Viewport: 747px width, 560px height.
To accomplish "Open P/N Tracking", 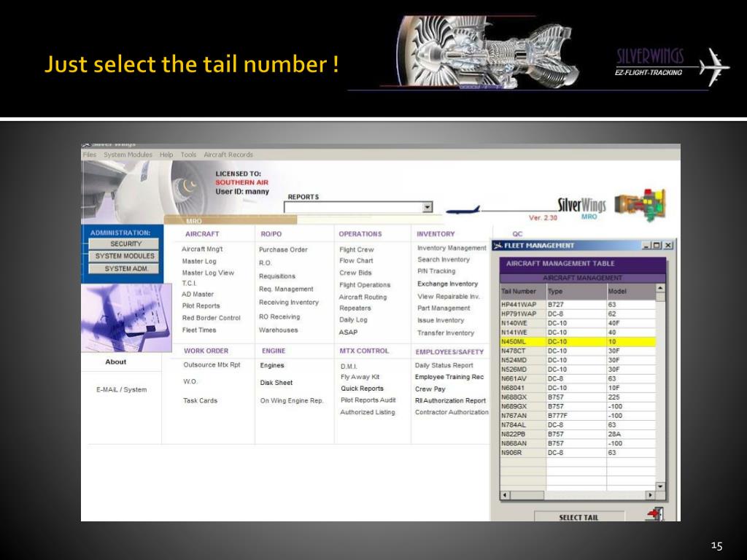I will (436, 271).
